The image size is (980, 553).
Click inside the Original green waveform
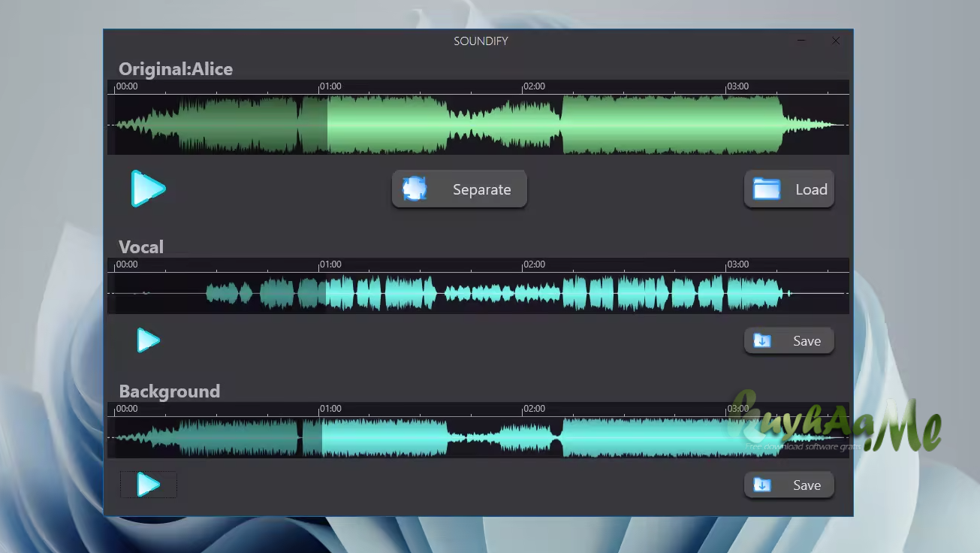point(478,125)
